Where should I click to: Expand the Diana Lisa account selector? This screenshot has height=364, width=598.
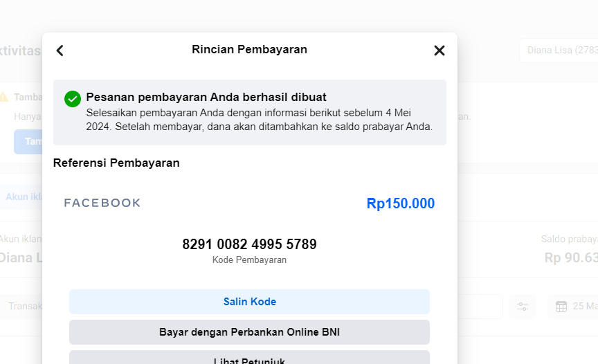point(558,51)
